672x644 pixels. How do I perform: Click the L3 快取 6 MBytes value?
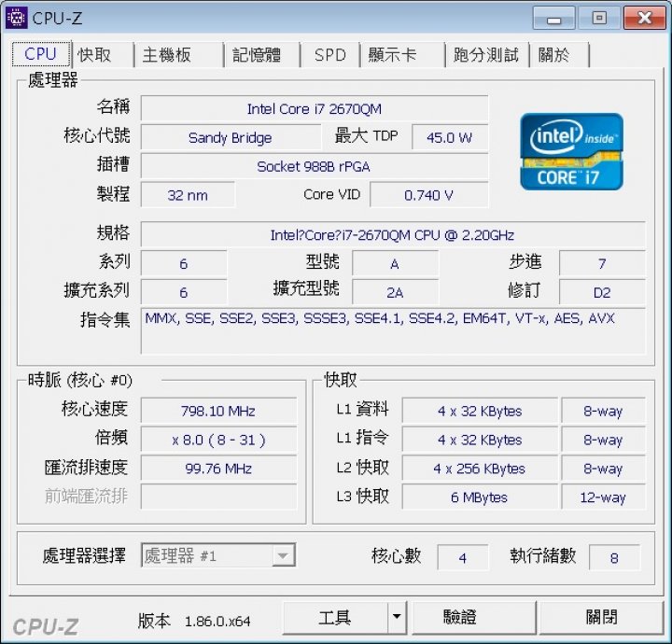[480, 497]
